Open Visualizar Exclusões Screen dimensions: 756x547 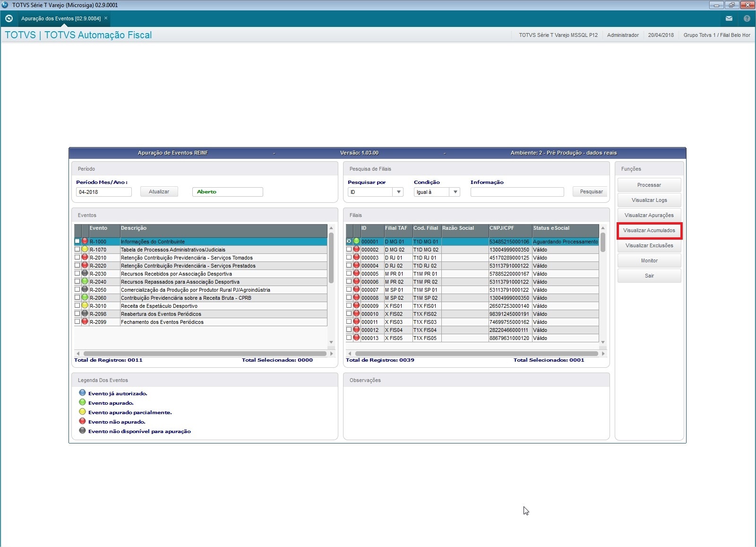pos(649,245)
